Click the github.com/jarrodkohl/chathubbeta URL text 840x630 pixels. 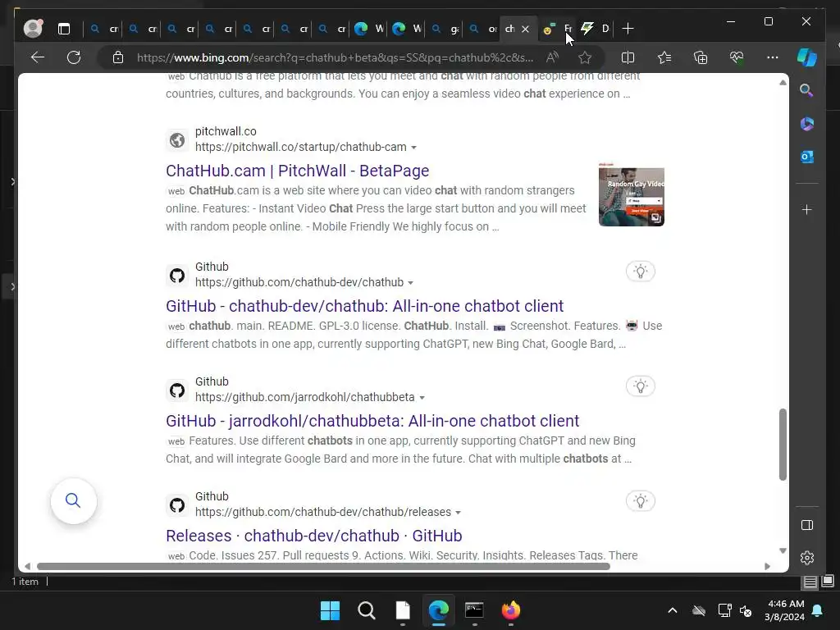pos(305,397)
